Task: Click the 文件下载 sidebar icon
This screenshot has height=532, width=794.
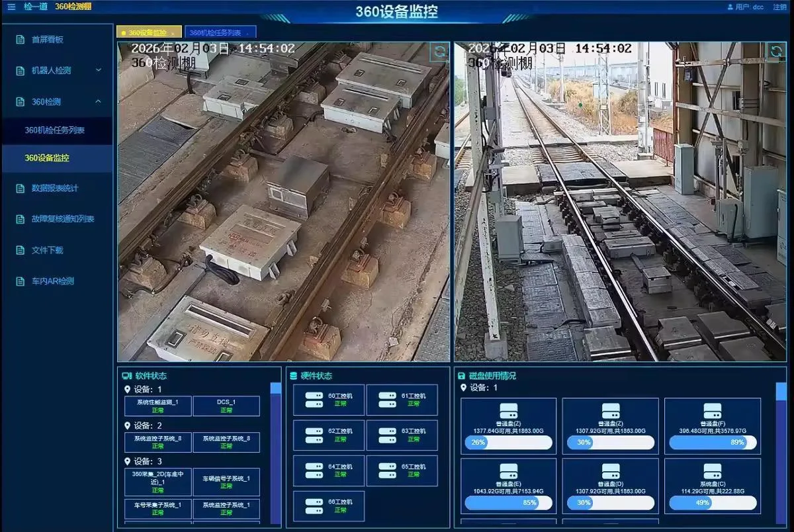Action: pos(20,250)
